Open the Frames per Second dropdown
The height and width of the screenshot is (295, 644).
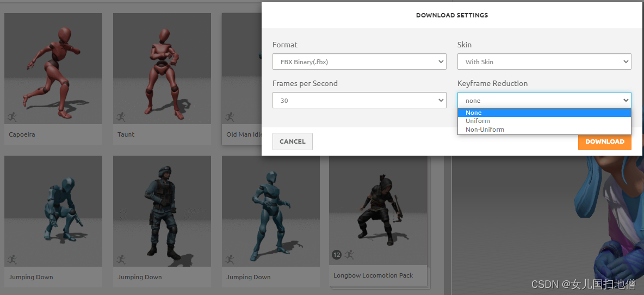pos(360,100)
